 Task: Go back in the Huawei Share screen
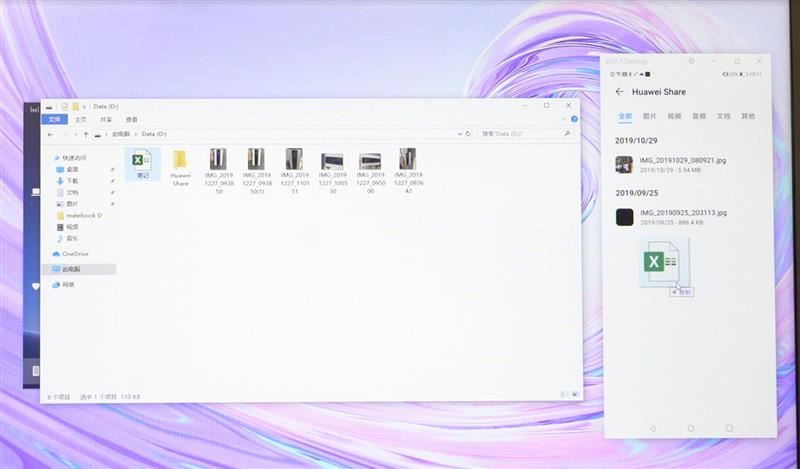click(619, 92)
